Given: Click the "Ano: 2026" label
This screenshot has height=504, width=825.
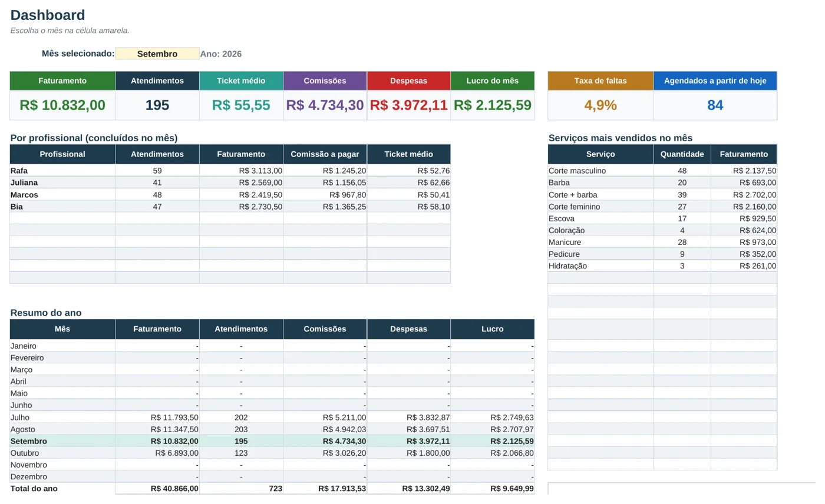Looking at the screenshot, I should tap(221, 54).
